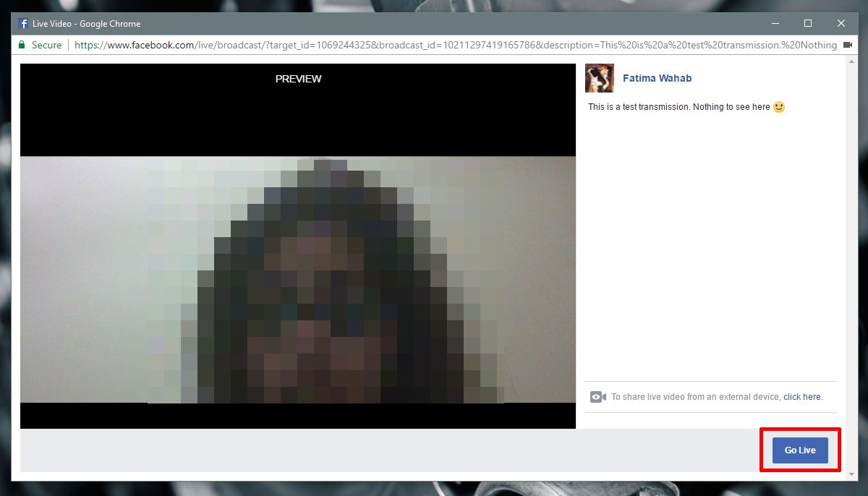Click the 'This is a test transmission' description
Viewport: 868px width, 496px height.
click(678, 107)
